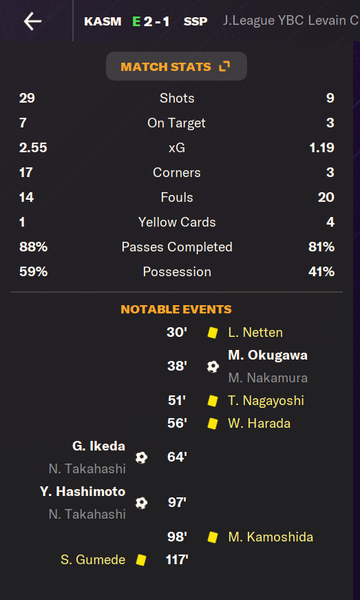Open Y. Hashimoto's player profile
The image size is (360, 600).
pyautogui.click(x=83, y=492)
